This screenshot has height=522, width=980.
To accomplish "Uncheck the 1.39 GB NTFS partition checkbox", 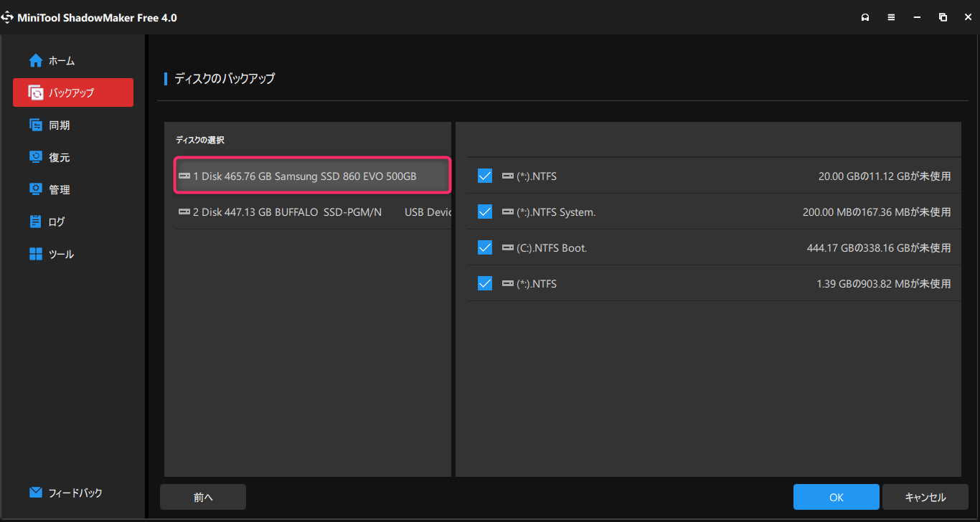I will click(x=485, y=283).
